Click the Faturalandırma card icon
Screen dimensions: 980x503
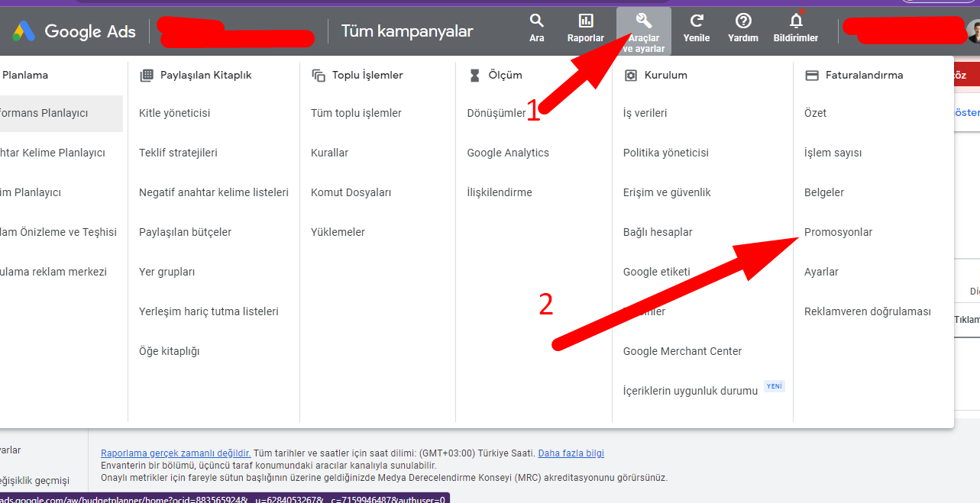pyautogui.click(x=812, y=75)
